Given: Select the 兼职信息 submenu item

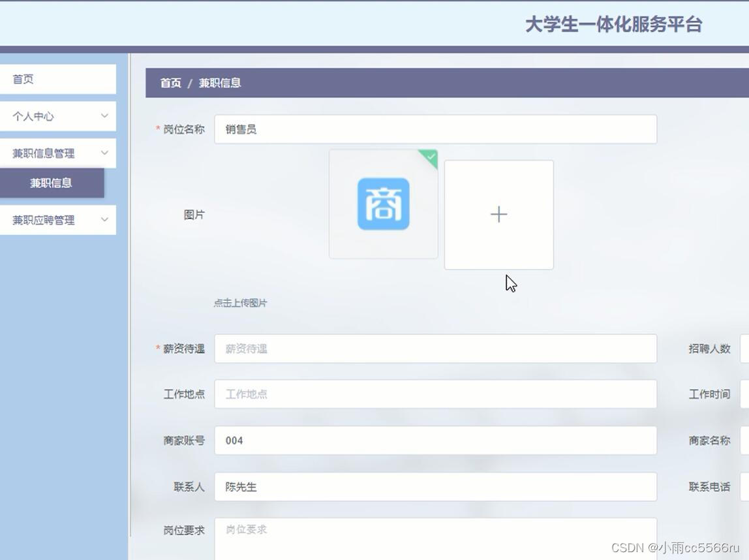Looking at the screenshot, I should (52, 183).
